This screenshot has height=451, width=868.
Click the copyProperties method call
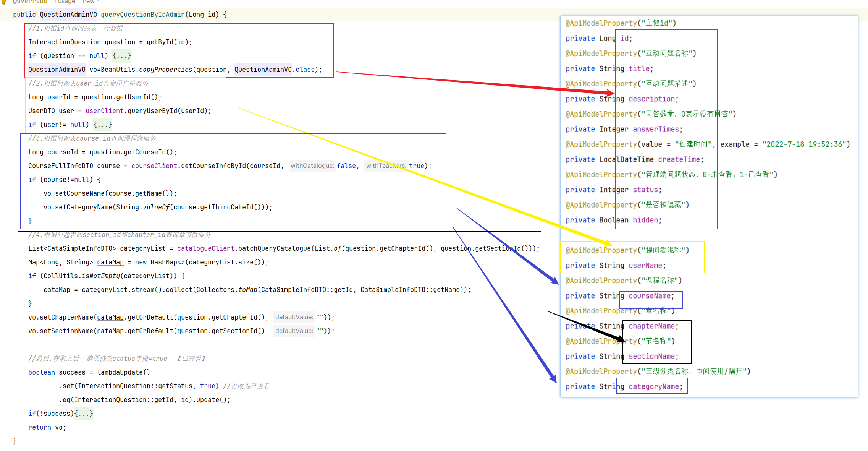pyautogui.click(x=165, y=70)
